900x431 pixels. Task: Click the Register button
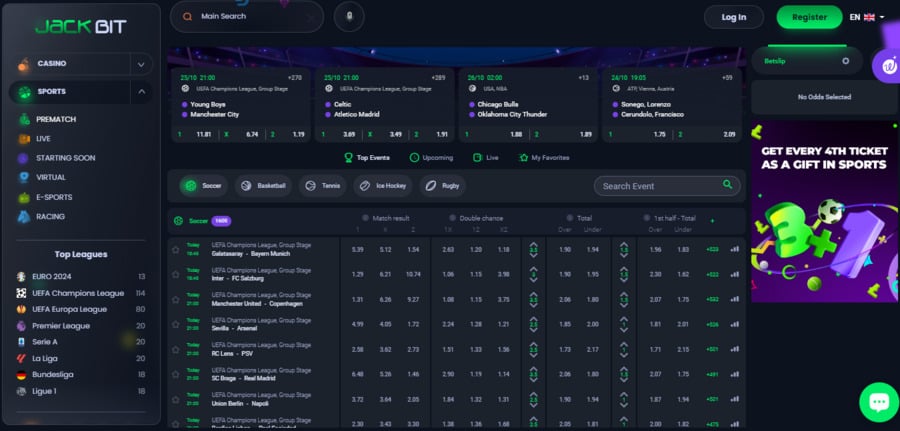[809, 17]
